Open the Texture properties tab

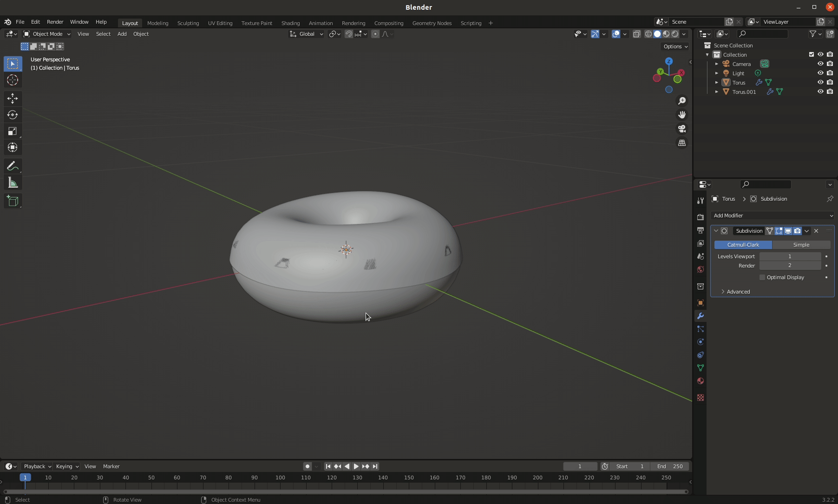701,398
